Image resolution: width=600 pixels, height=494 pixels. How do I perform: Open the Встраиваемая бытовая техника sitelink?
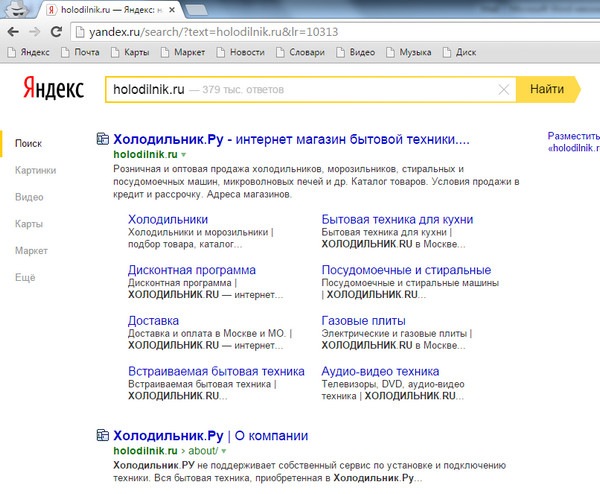tap(216, 371)
